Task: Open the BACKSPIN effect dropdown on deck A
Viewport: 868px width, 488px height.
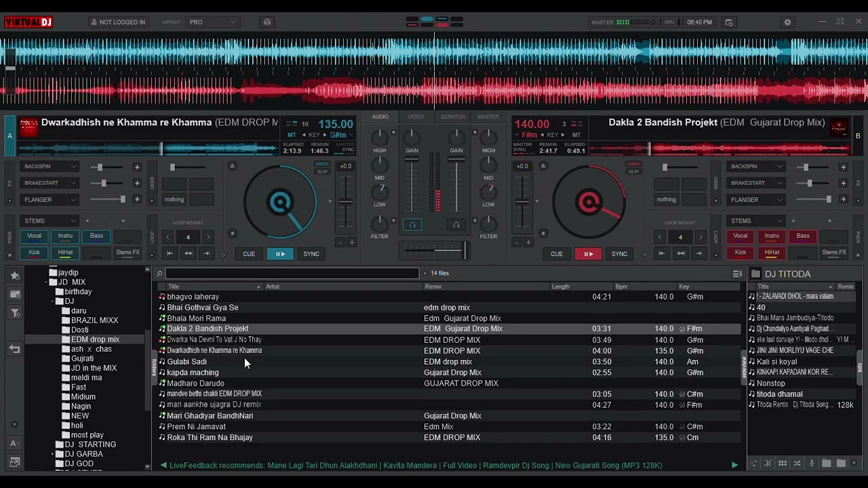Action: tap(50, 167)
